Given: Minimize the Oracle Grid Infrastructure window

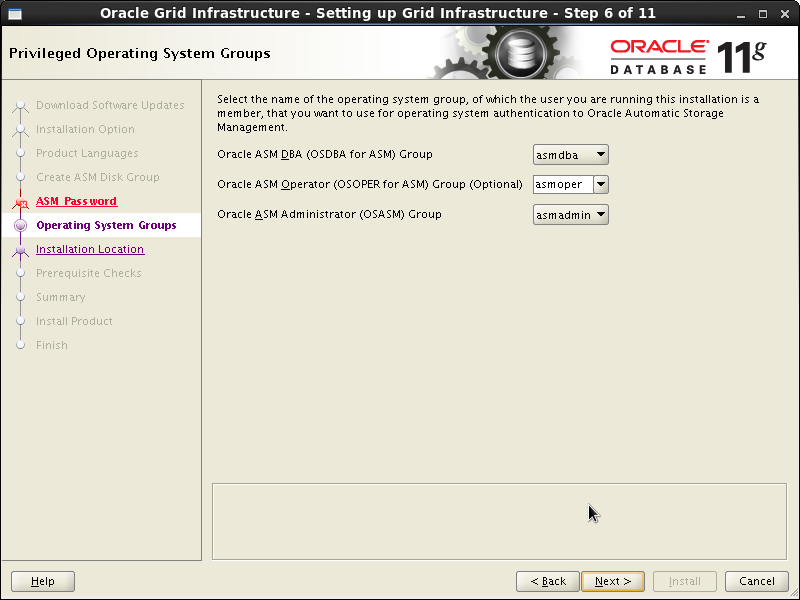Looking at the screenshot, I should 741,14.
